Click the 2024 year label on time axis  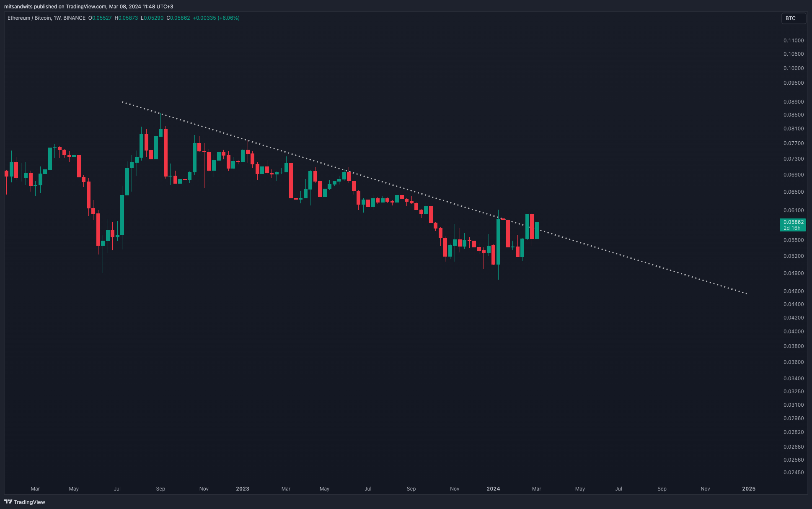tap(493, 489)
